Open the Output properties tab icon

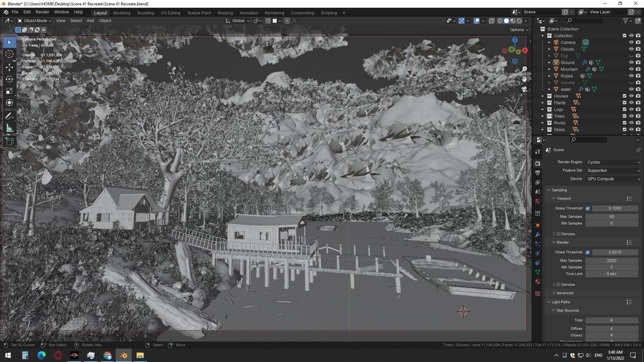tap(538, 173)
